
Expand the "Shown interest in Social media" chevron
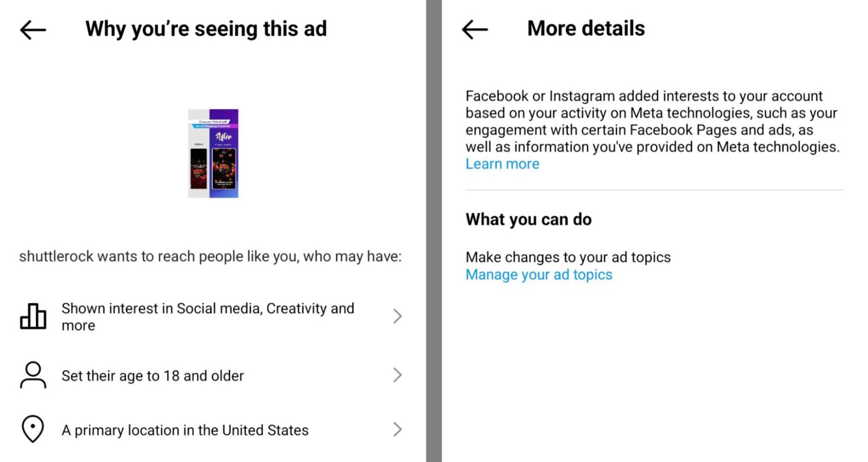tap(398, 316)
